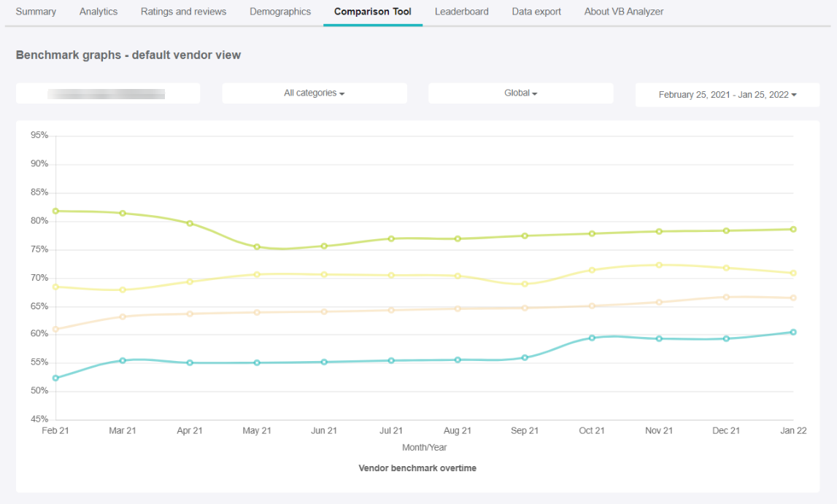Click teal line data point at Oct 21
Screen dimensions: 837x504
pos(592,338)
